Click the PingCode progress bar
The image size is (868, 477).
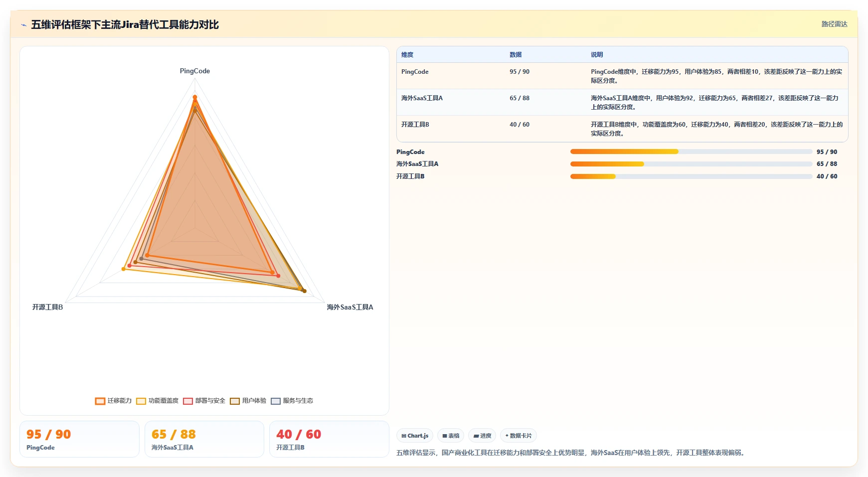(691, 152)
